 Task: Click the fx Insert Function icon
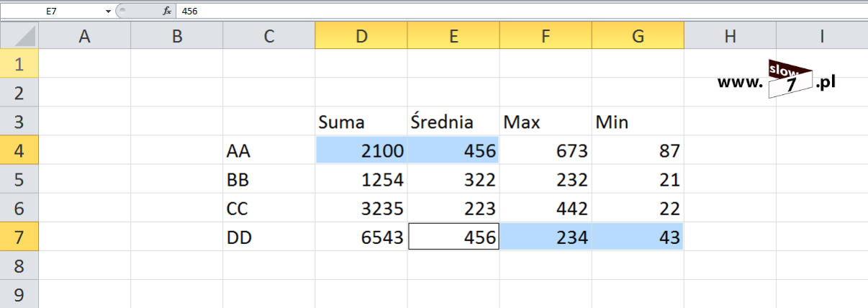point(167,11)
